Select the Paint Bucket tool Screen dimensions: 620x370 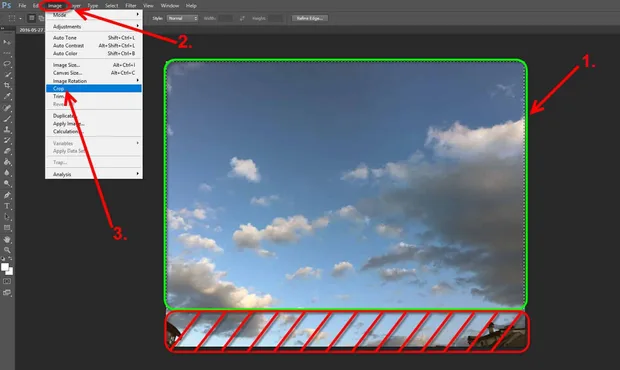[7, 162]
